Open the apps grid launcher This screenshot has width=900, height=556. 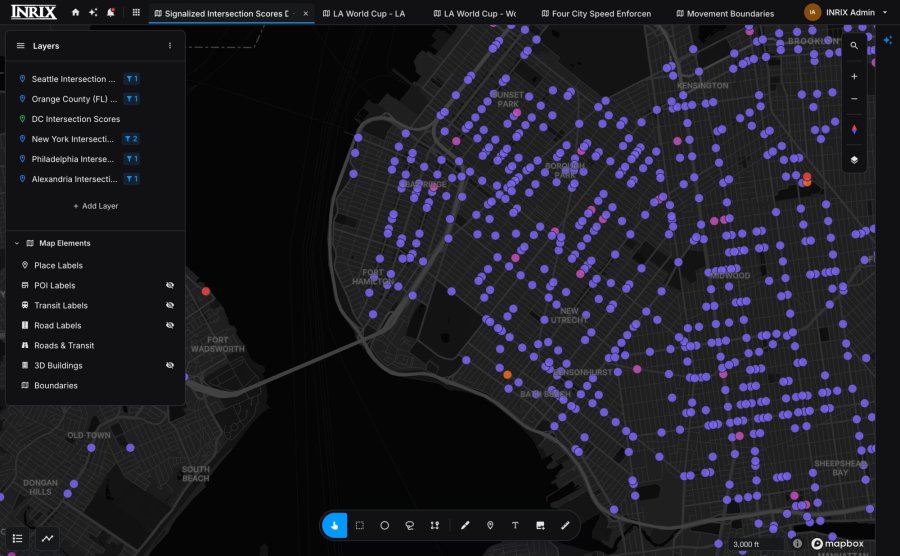click(136, 12)
